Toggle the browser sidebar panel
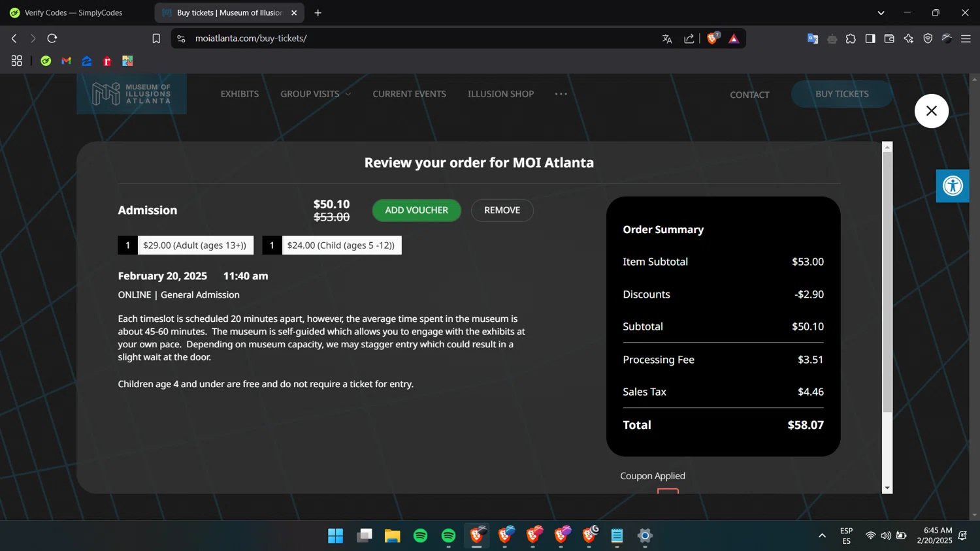The height and width of the screenshot is (551, 980). [870, 39]
